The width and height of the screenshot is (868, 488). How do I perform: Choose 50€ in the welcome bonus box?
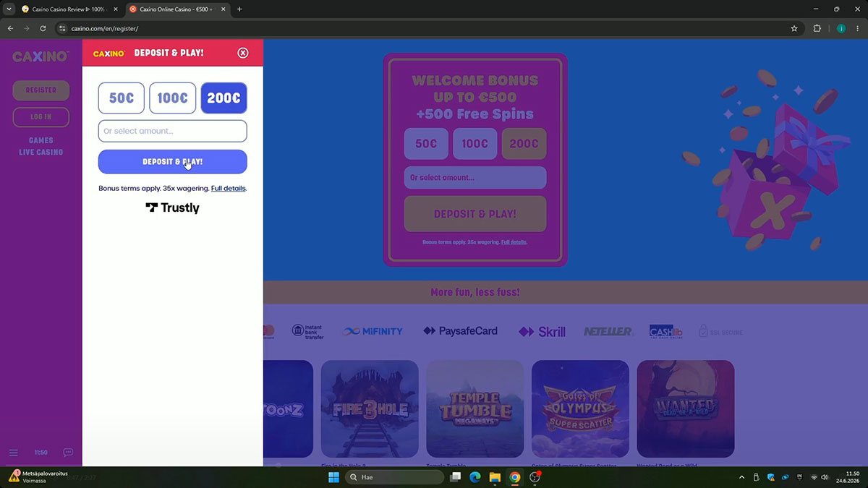coord(426,144)
